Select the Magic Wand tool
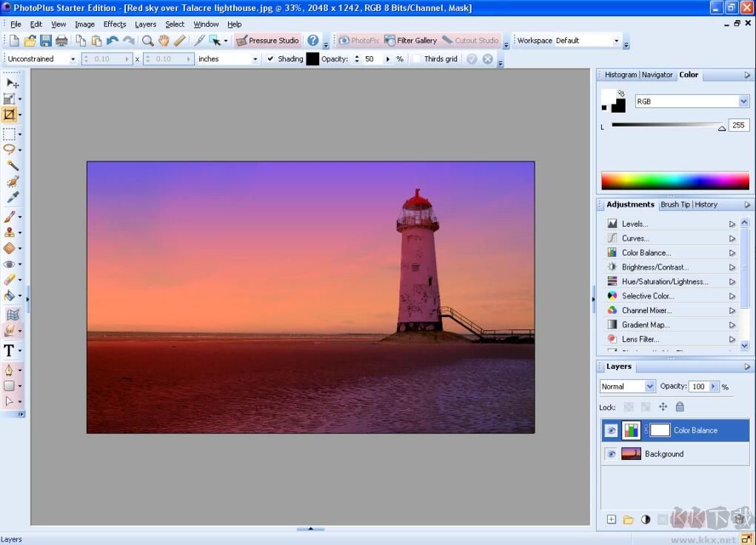This screenshot has height=545, width=756. [12, 165]
